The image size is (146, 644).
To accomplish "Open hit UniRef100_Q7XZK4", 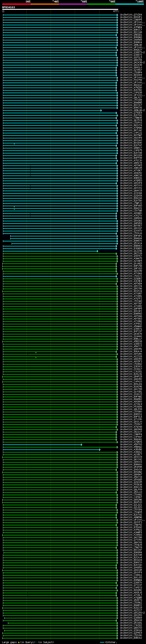I will pos(131,15).
